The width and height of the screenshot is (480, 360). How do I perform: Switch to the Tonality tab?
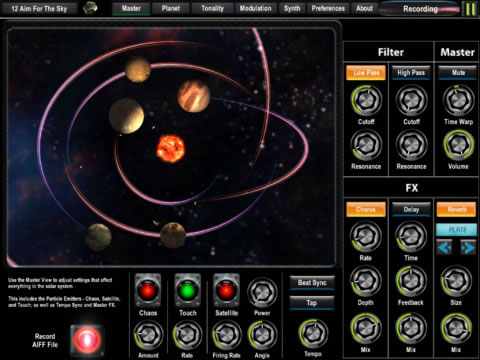(212, 8)
